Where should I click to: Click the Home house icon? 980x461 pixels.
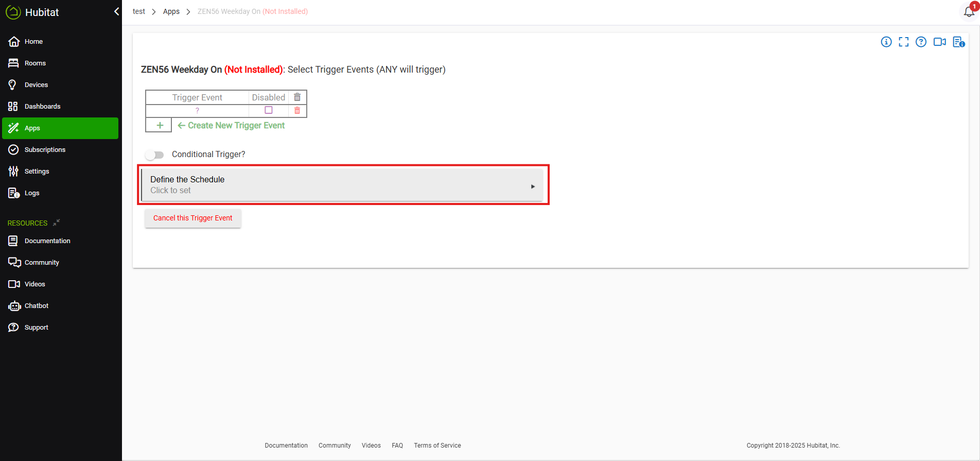tap(14, 42)
